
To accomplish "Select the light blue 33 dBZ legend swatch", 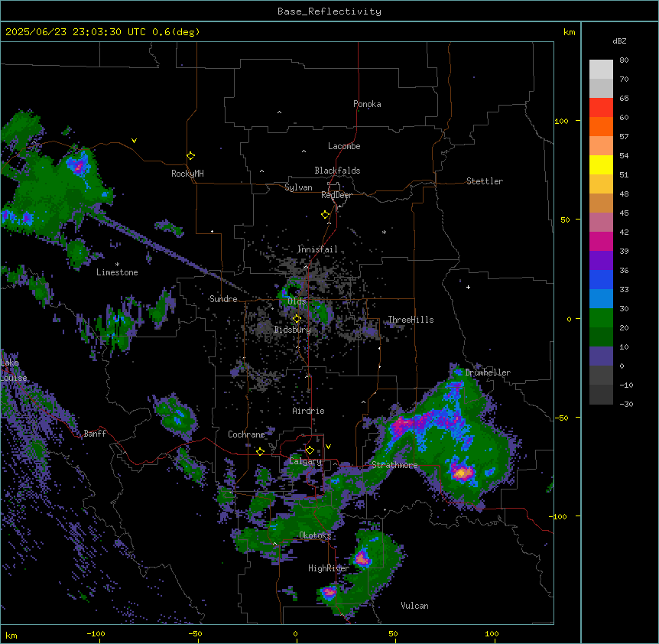I will (601, 298).
